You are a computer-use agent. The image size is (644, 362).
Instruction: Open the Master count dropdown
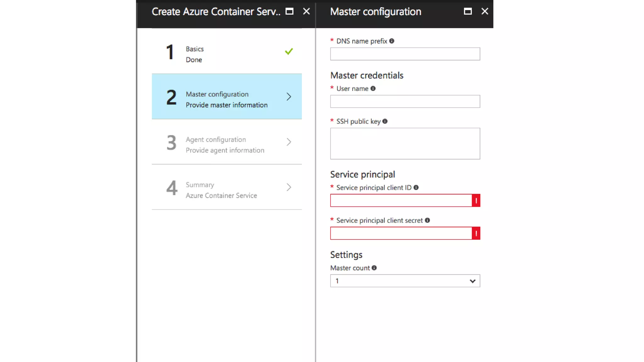point(405,281)
